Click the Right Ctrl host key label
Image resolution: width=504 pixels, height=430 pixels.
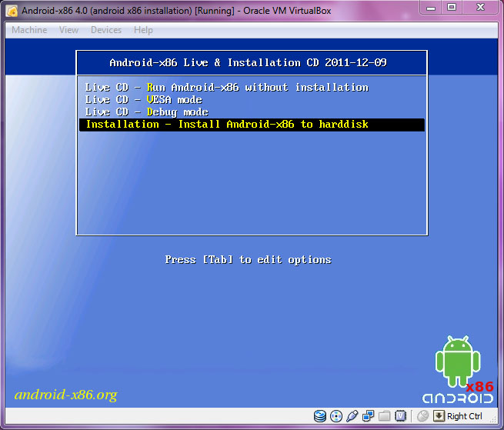pyautogui.click(x=465, y=416)
